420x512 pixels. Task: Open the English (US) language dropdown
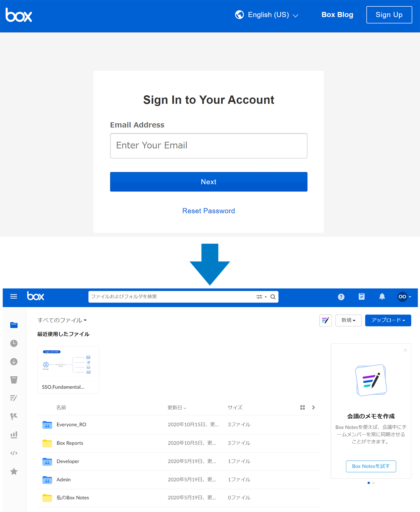[267, 15]
